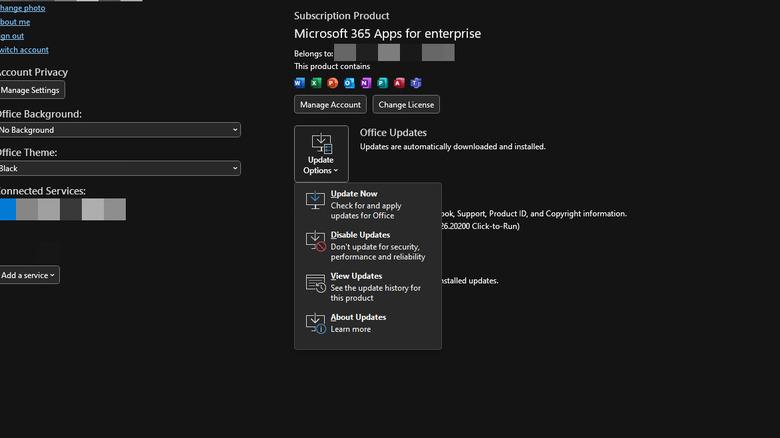This screenshot has width=780, height=438.
Task: Click the Teams app icon
Action: click(x=416, y=83)
